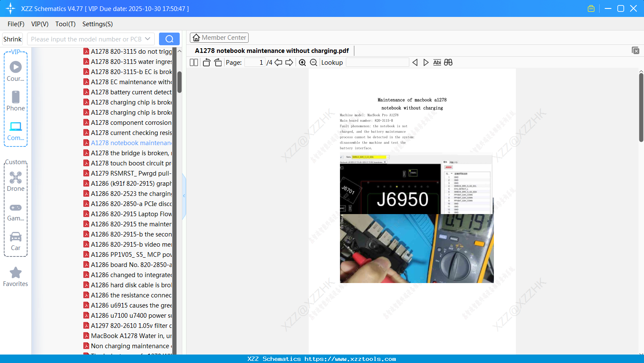The image size is (644, 363).
Task: Toggle whole-word Abi match option
Action: 437,63
